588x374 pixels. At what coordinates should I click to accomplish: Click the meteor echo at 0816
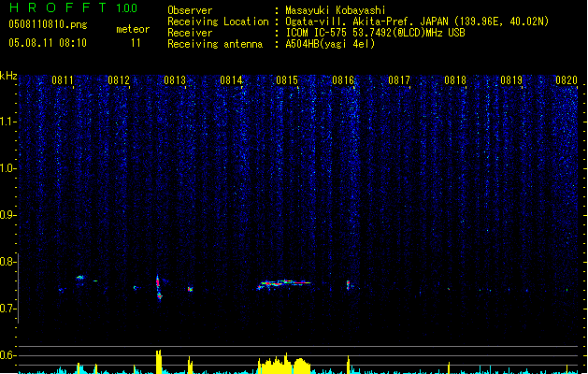[x=348, y=285]
